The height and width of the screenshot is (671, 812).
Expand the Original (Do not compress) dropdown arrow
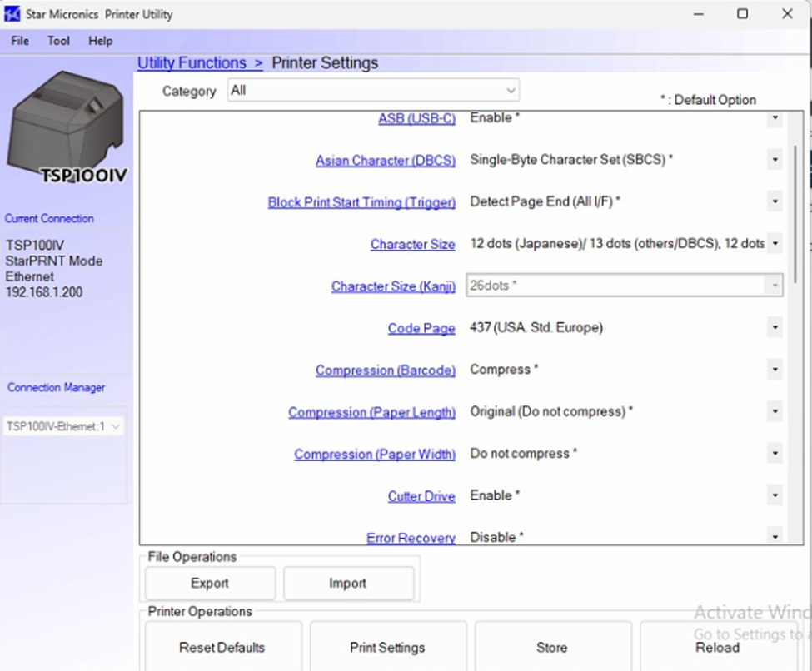[775, 411]
